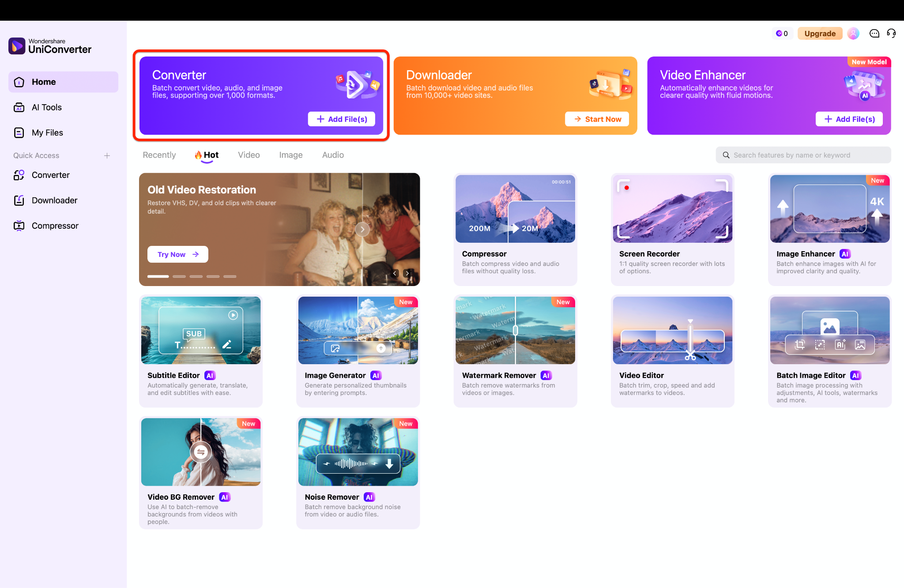Click the before/after slider handle on banner
Viewport: 904px width, 588px height.
tap(362, 229)
